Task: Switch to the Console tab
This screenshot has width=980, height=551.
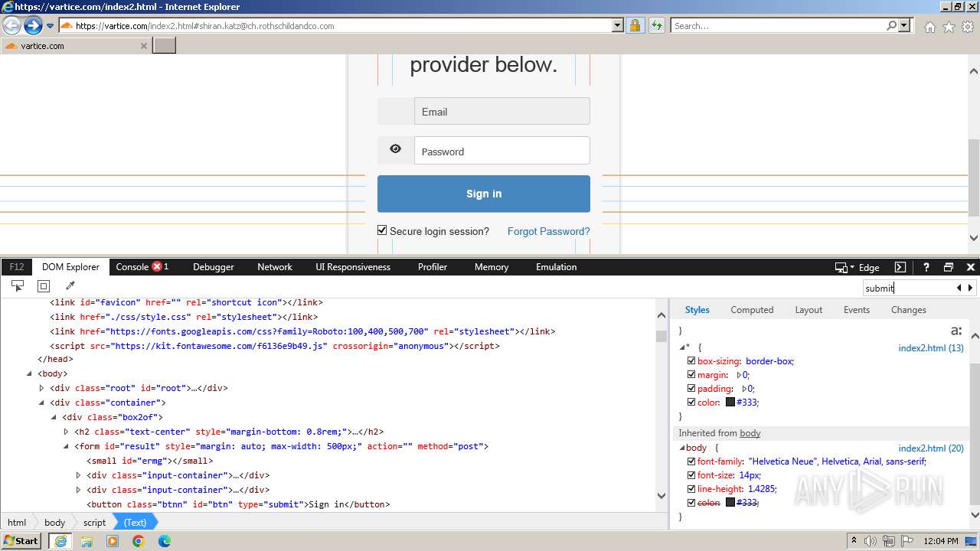Action: [142, 267]
